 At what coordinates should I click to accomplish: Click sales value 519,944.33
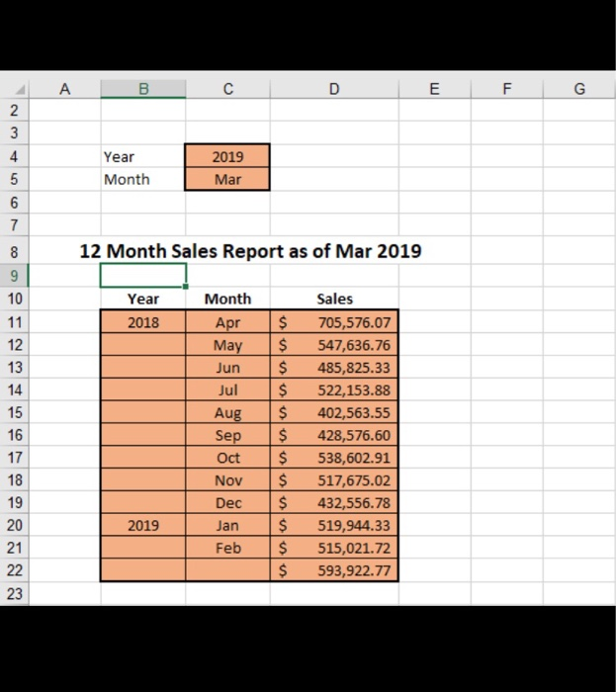334,525
